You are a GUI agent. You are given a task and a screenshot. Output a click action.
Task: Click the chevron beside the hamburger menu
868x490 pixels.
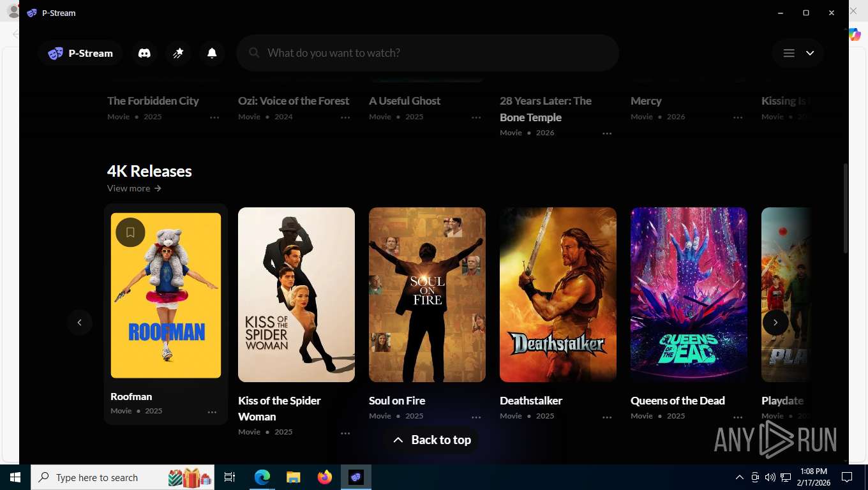(810, 53)
